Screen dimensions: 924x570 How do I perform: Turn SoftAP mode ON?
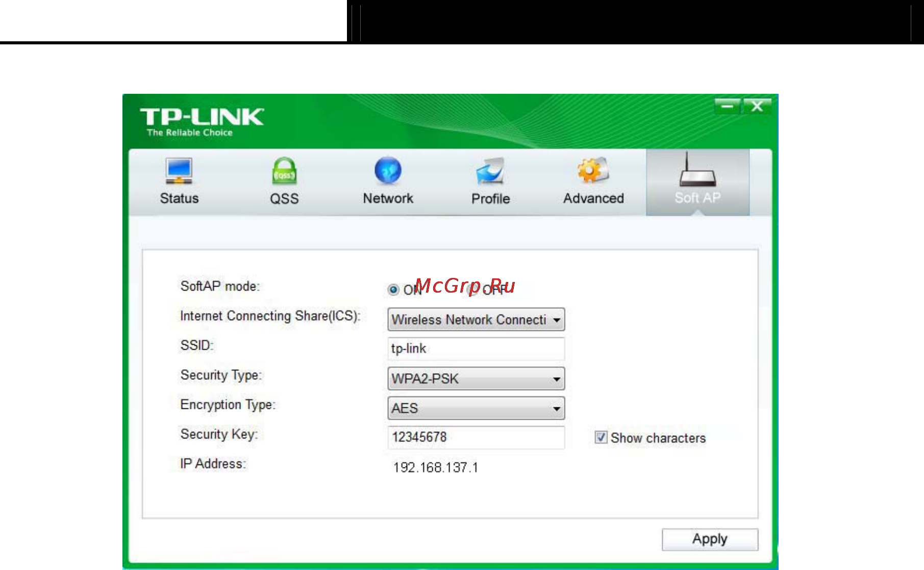point(393,290)
